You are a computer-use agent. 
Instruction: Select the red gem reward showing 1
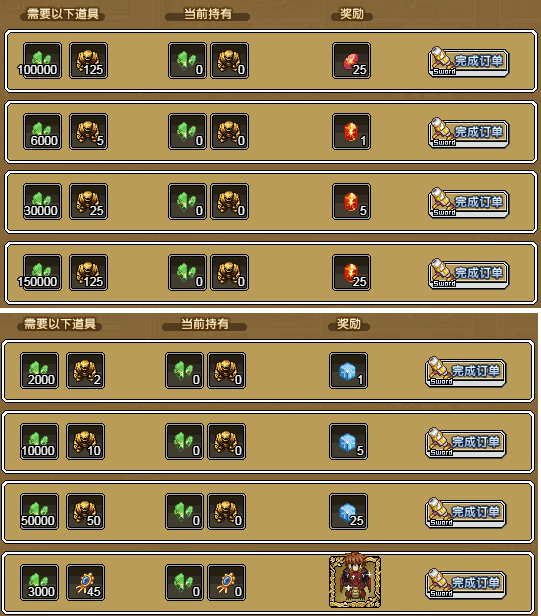(351, 132)
